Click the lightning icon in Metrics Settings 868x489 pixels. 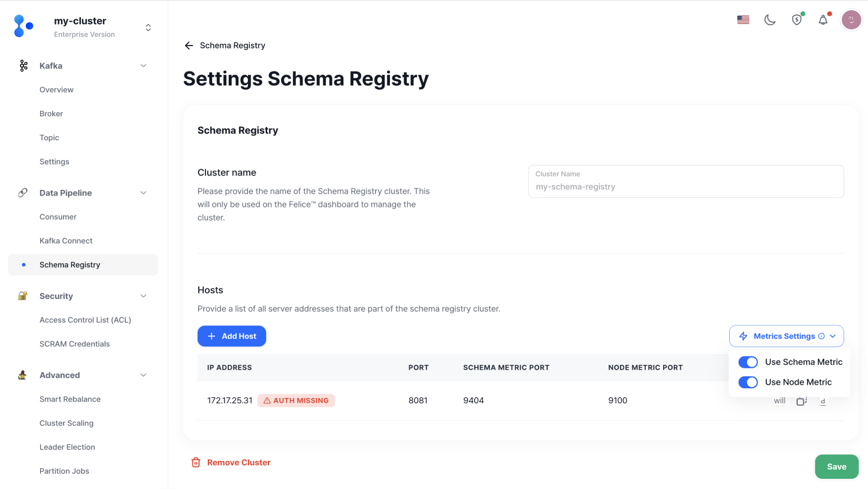pos(743,336)
